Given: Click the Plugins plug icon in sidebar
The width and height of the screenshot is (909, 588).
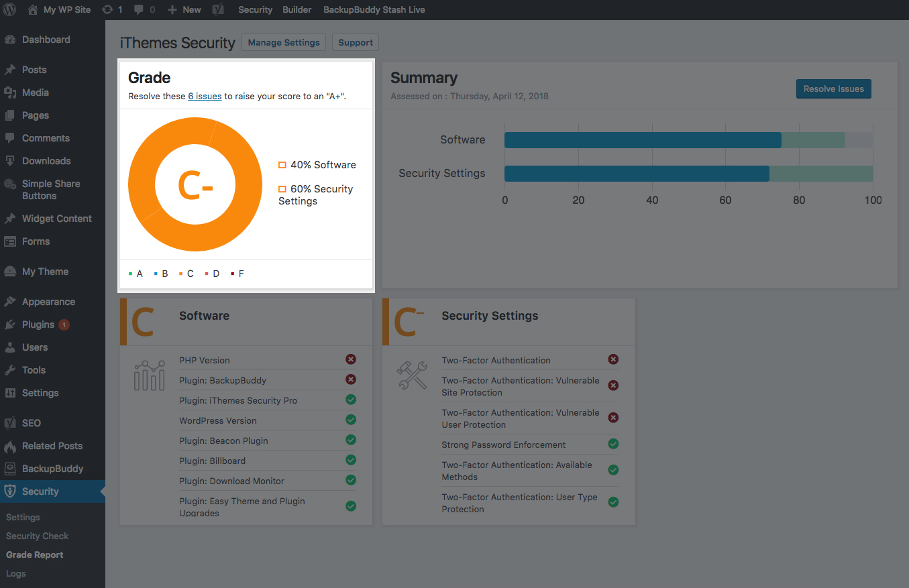Looking at the screenshot, I should pyautogui.click(x=10, y=325).
